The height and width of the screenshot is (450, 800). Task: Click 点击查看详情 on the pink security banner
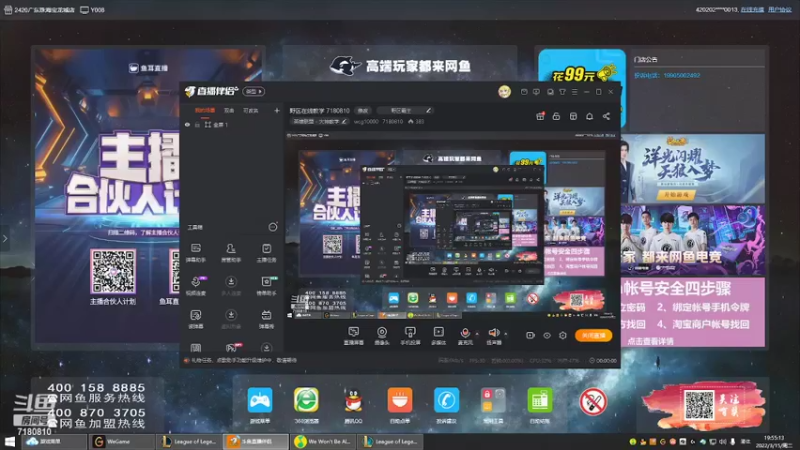coord(650,341)
